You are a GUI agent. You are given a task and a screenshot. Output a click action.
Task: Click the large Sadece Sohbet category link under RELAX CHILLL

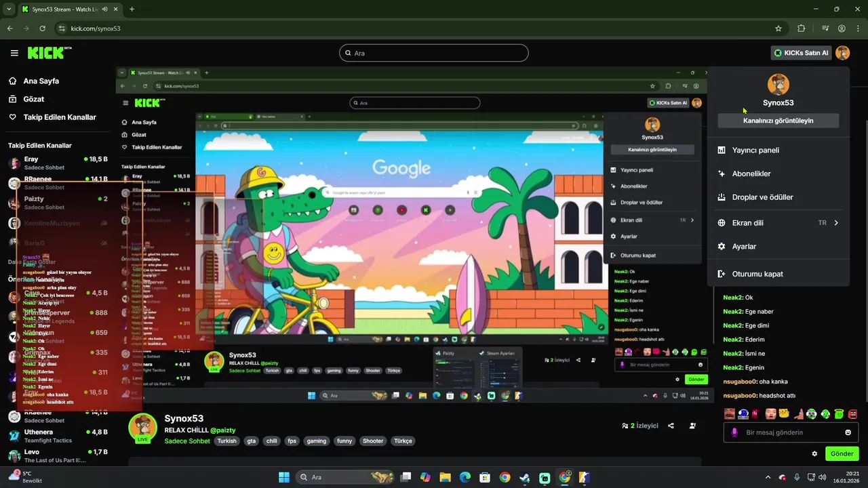(x=187, y=441)
